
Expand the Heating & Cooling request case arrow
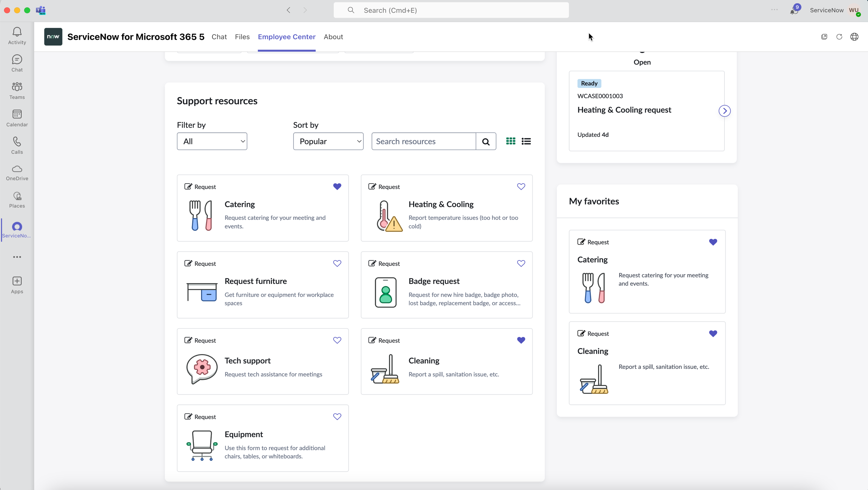coord(724,111)
